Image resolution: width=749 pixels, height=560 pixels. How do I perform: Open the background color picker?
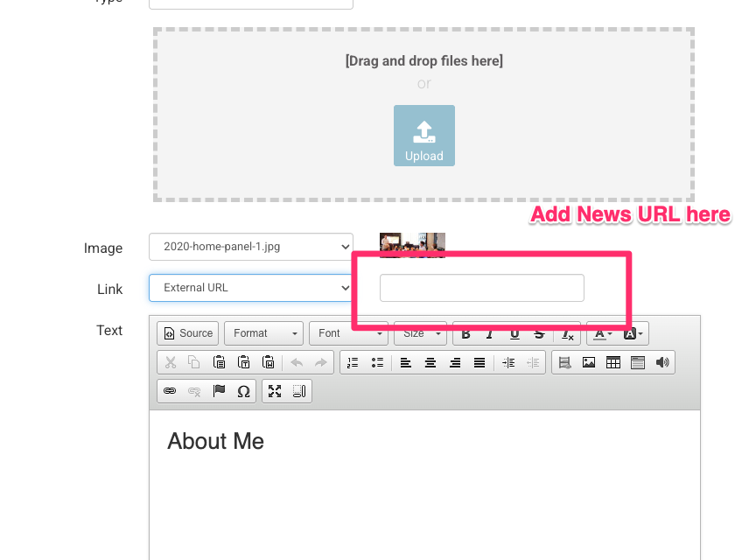(x=633, y=333)
